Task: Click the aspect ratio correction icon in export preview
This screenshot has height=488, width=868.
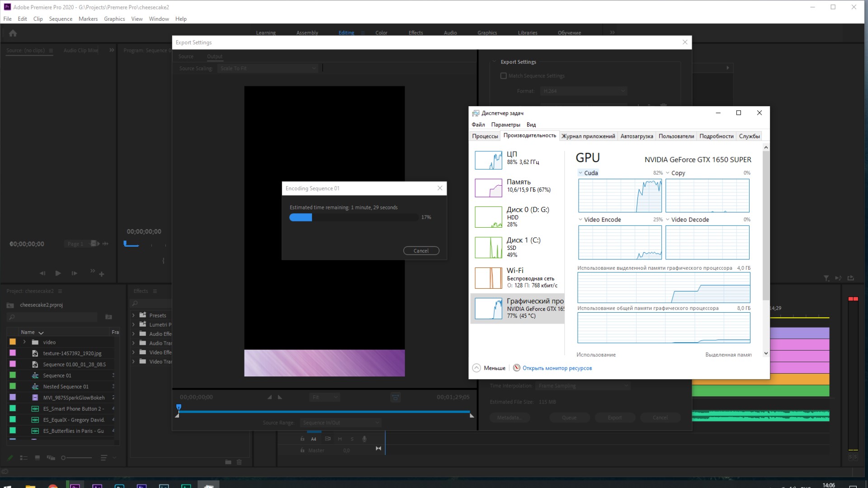Action: click(x=396, y=398)
